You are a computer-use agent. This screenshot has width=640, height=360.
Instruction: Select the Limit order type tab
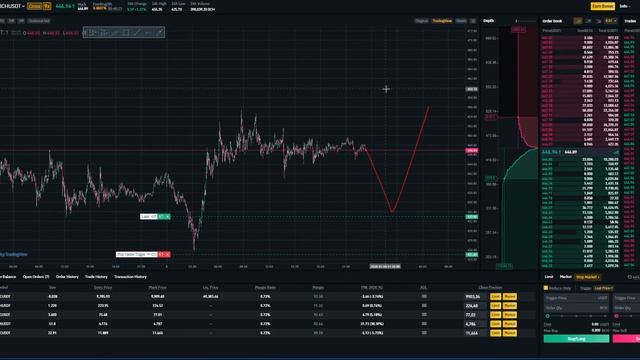click(549, 277)
